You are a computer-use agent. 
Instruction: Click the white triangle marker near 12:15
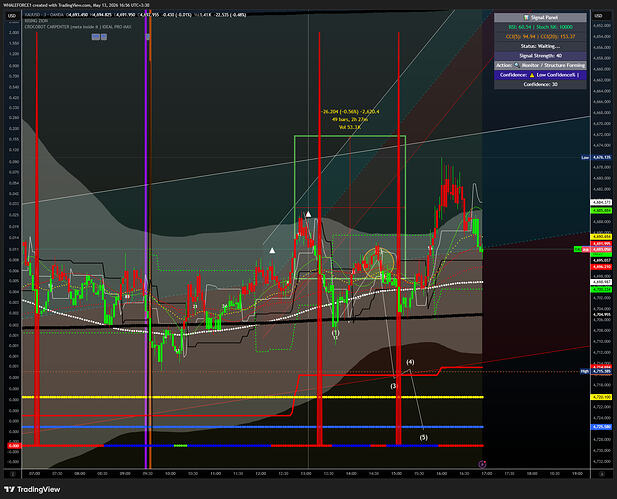272,250
